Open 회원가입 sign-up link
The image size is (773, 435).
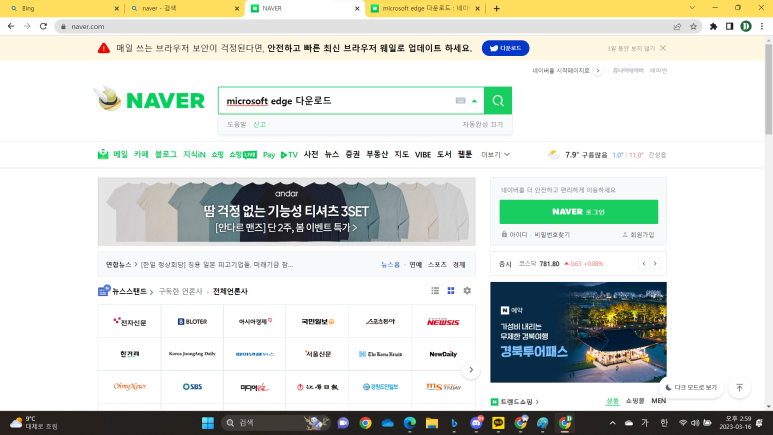[638, 235]
